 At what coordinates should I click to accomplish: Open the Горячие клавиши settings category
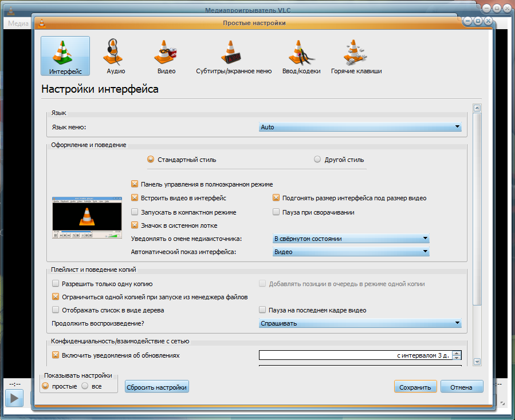click(x=356, y=56)
